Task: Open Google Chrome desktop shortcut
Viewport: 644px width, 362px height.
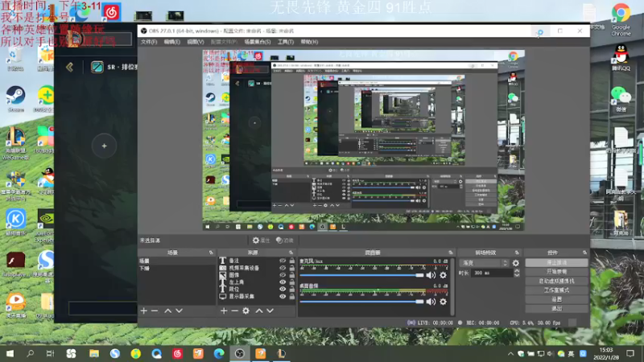Action: tap(621, 19)
